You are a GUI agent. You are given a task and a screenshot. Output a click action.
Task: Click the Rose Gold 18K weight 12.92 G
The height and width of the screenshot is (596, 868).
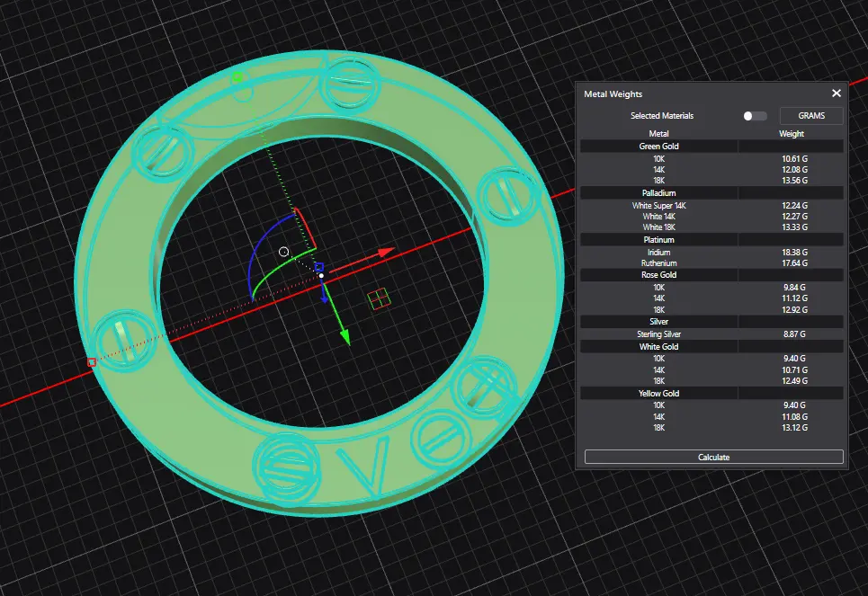pos(794,310)
